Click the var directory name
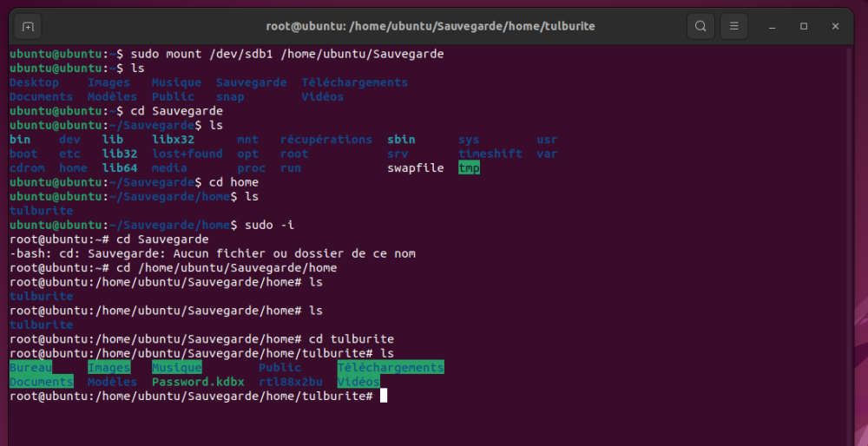Viewport: 868px width, 446px height. click(547, 154)
